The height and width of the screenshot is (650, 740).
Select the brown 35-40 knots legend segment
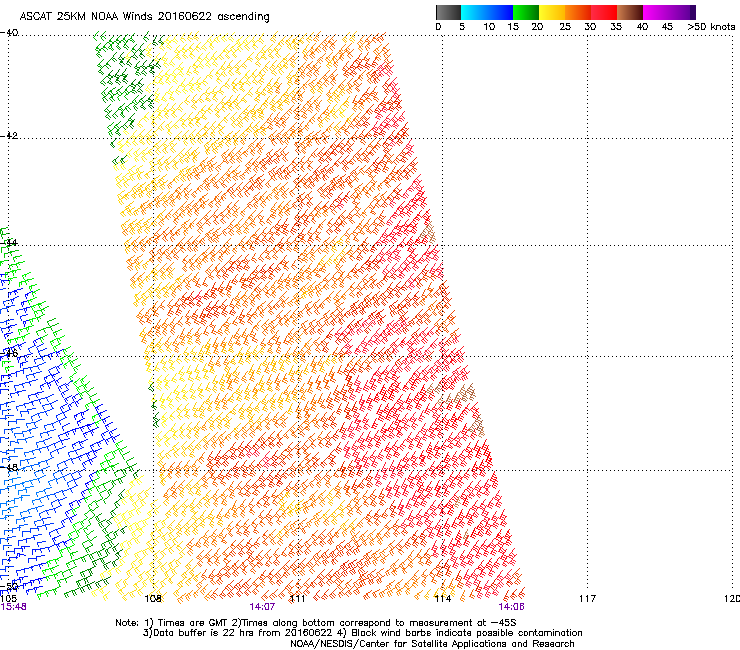630,12
